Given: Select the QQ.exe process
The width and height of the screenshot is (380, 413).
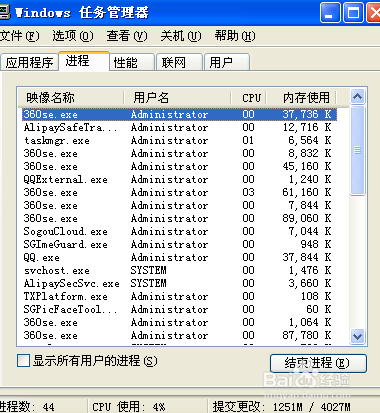Looking at the screenshot, I should 179,257.
